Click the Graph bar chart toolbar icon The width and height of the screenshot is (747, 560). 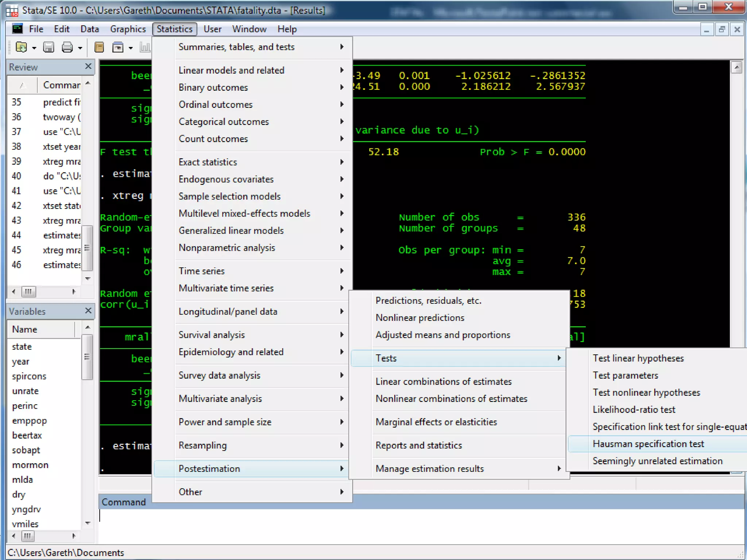(x=145, y=47)
